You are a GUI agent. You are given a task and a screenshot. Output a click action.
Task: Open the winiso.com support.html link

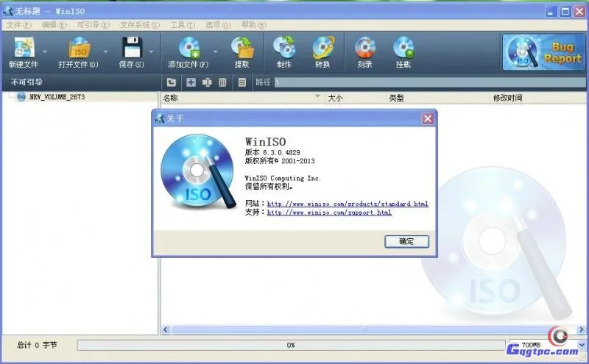(x=329, y=213)
